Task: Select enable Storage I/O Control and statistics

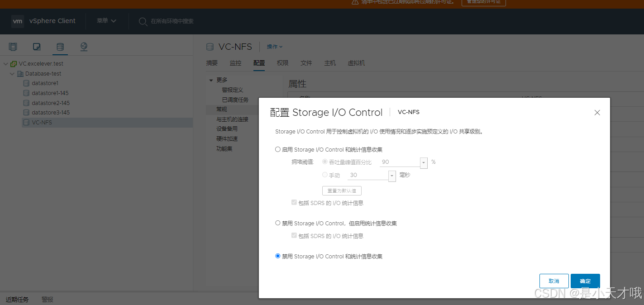Action: click(x=278, y=149)
